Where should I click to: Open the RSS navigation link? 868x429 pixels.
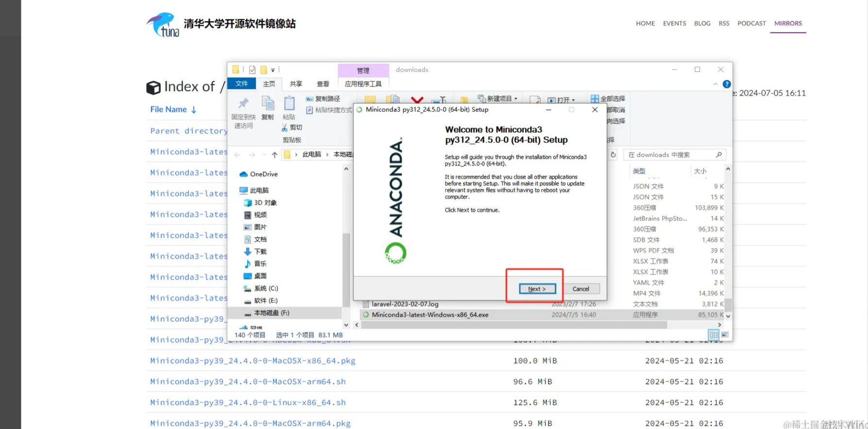724,23
